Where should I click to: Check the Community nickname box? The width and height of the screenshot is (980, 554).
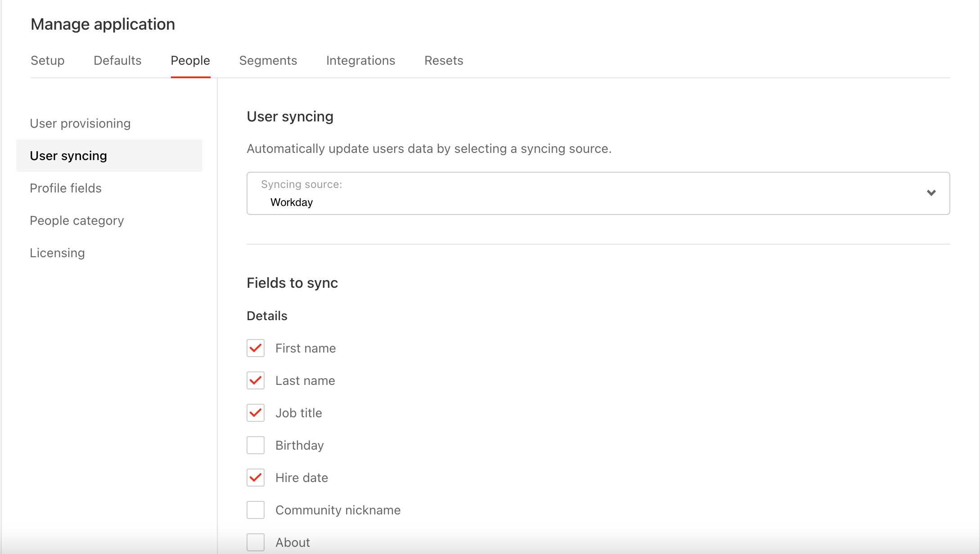[x=256, y=510]
